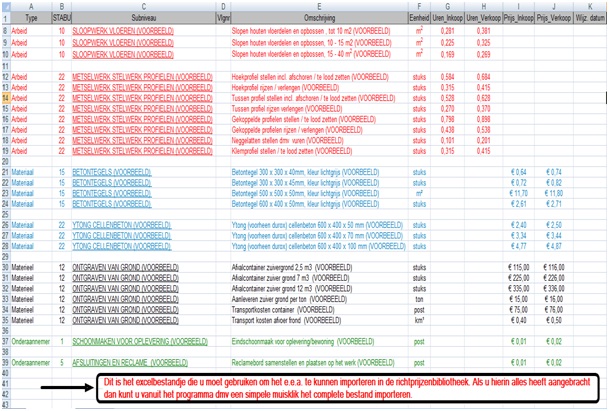Select column E header letter
609x411 pixels.
click(x=316, y=5)
